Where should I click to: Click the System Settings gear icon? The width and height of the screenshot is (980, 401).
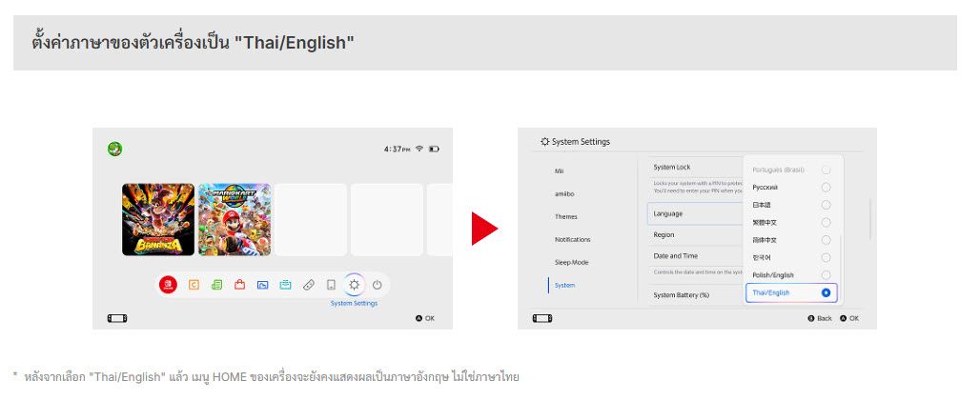(354, 285)
